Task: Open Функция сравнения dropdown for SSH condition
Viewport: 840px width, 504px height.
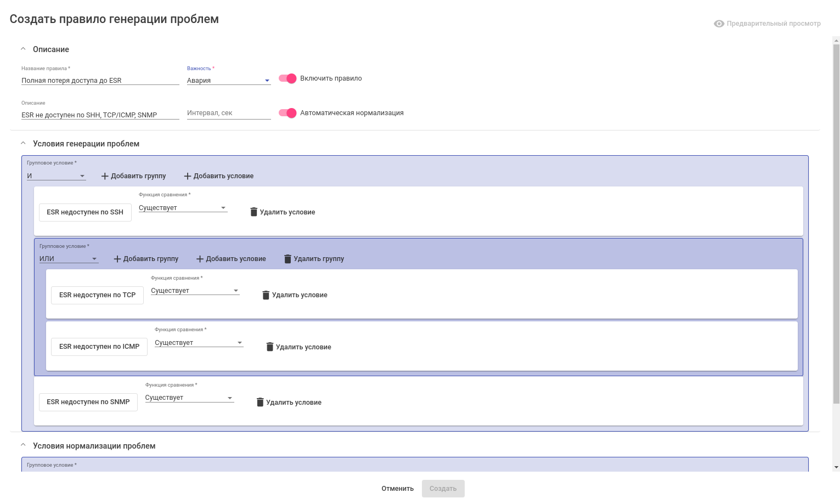Action: tap(183, 208)
